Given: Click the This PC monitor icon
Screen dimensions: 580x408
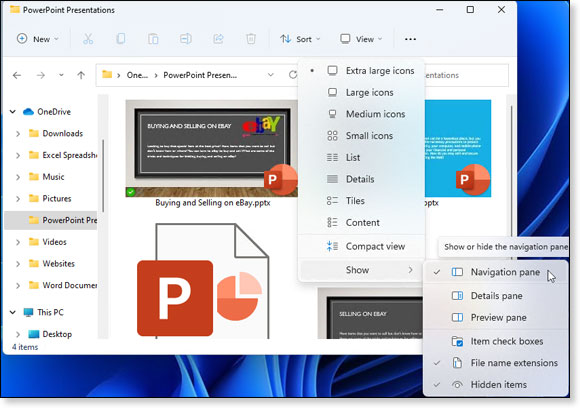Looking at the screenshot, I should click(28, 313).
